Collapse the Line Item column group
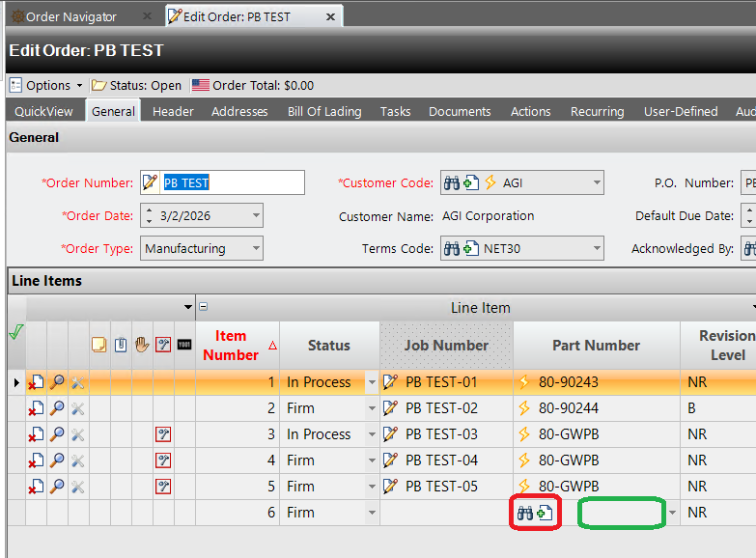 [x=203, y=308]
